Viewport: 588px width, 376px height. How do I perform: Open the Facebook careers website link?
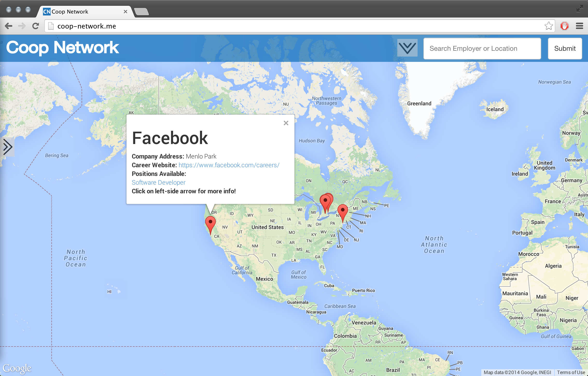point(229,165)
